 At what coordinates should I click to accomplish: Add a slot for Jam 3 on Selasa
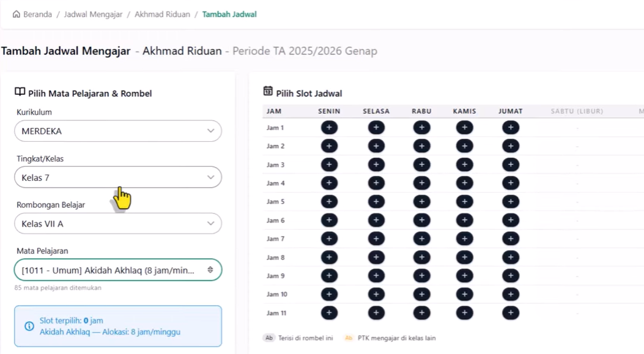pyautogui.click(x=376, y=164)
